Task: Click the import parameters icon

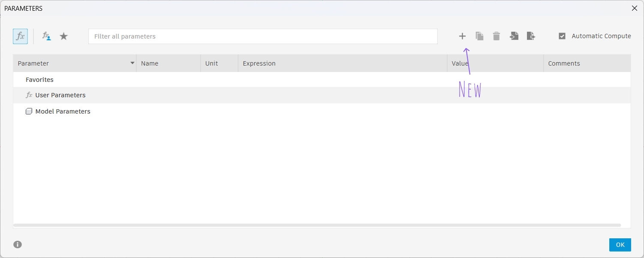Action: 514,36
